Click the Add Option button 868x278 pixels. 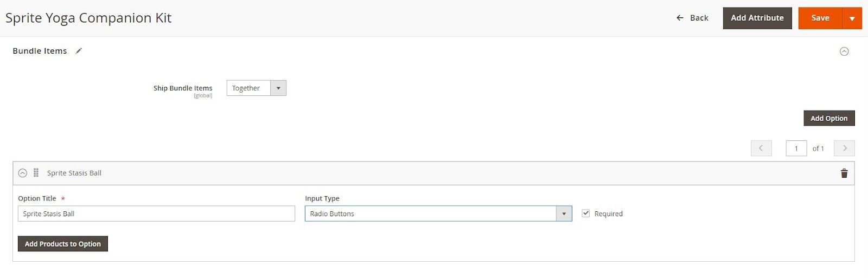point(829,118)
